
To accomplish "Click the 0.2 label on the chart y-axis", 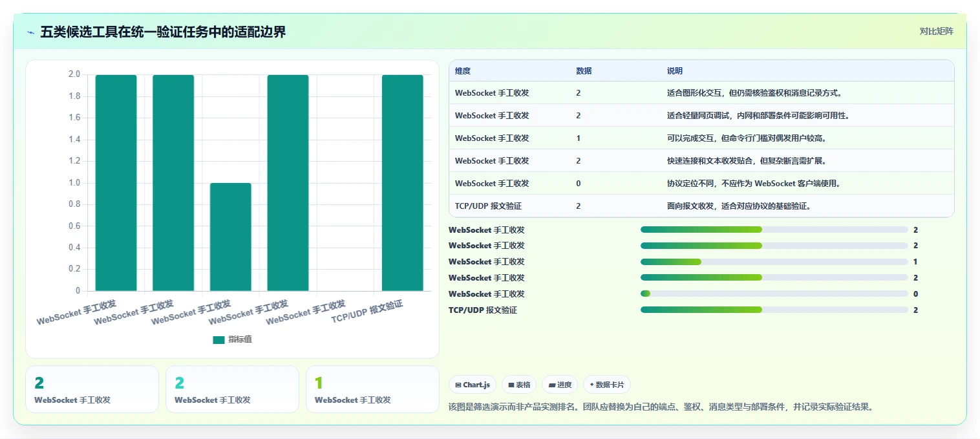I will [74, 269].
